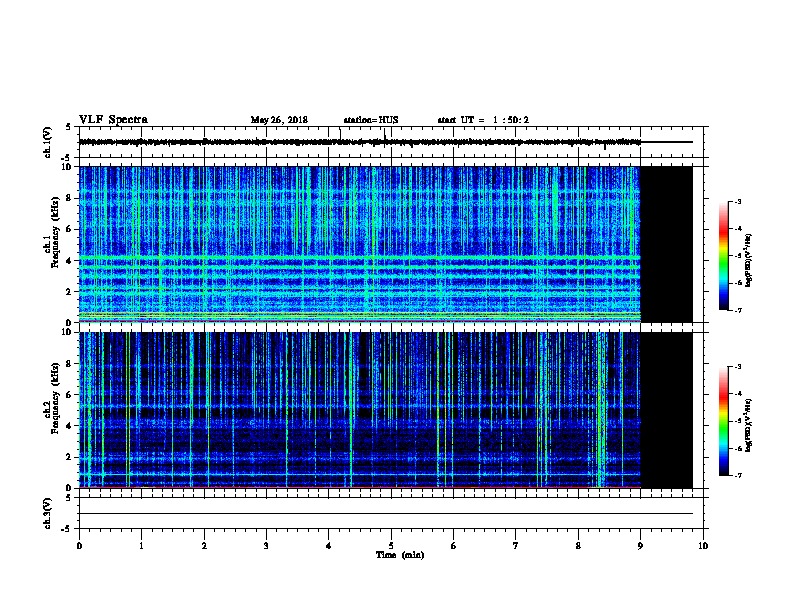The image size is (792, 612).
Task: Click the ch.1 waveform trace panel
Action: 393,142
